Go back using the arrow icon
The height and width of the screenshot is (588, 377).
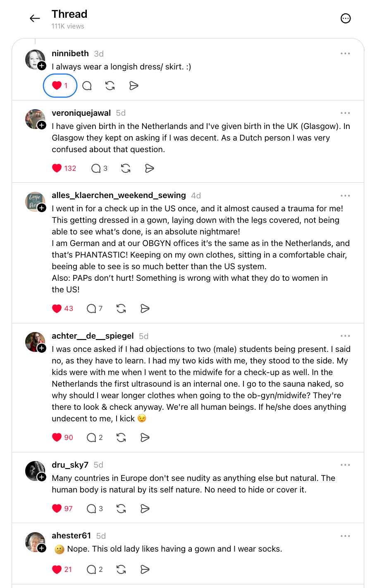35,18
